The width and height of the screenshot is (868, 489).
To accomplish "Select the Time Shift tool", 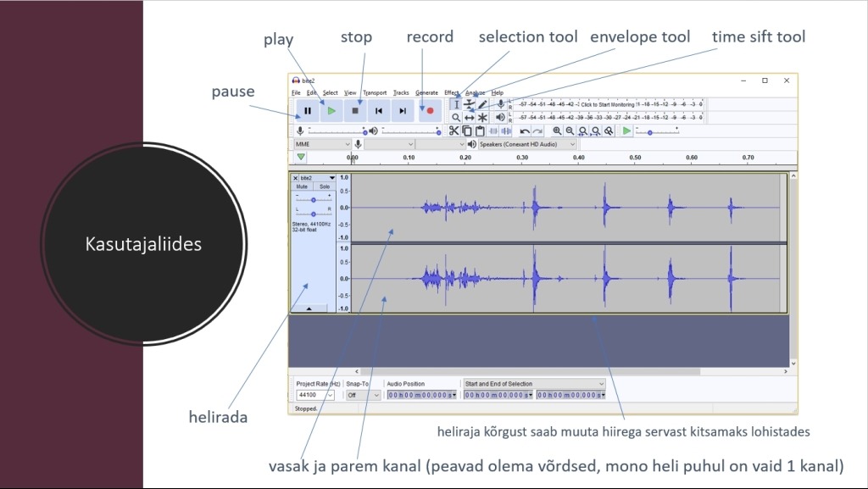I will (x=470, y=117).
